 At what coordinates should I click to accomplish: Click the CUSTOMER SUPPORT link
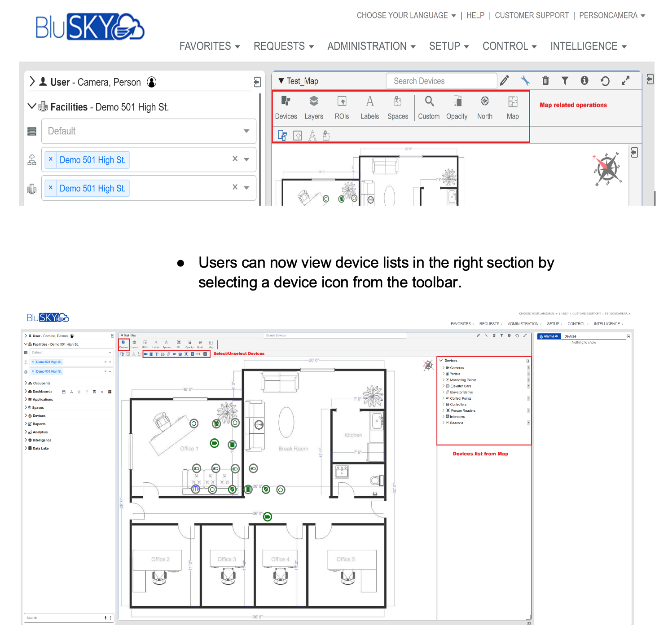(532, 15)
